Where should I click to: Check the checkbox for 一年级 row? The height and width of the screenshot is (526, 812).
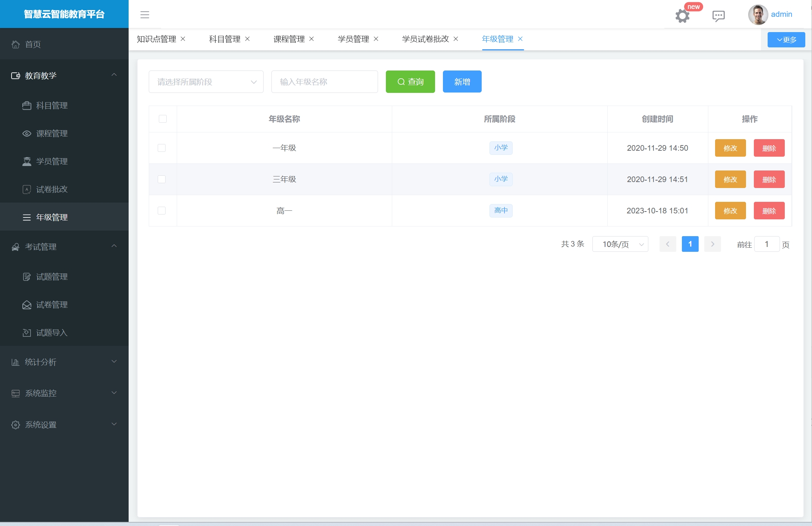tap(162, 148)
